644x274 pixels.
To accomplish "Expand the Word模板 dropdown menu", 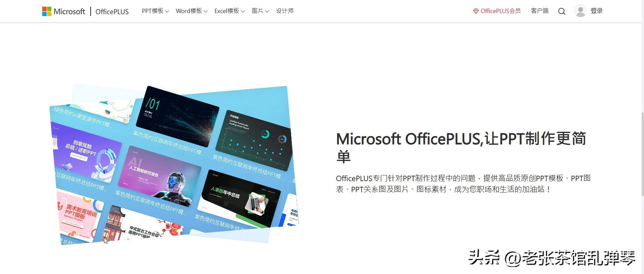I will coord(192,11).
